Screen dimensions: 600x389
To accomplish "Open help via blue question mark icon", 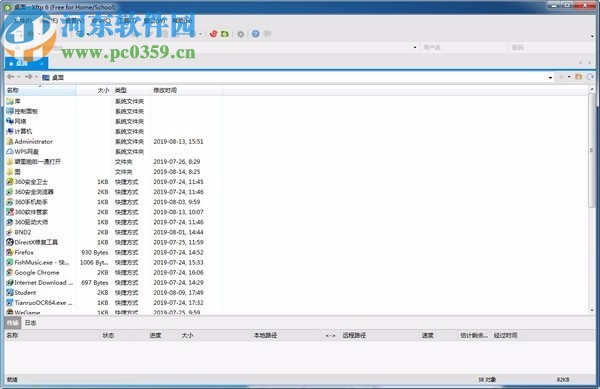I will click(x=256, y=34).
